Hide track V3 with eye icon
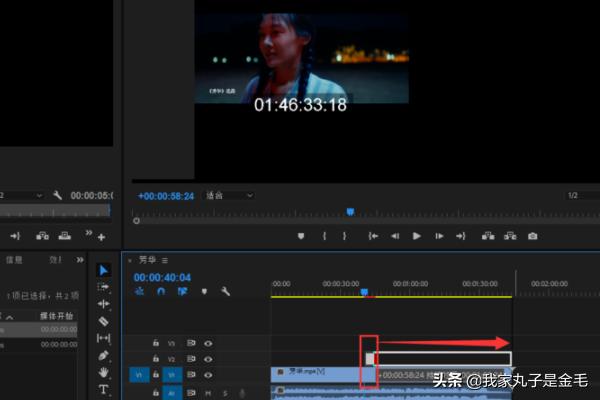The width and height of the screenshot is (600, 400). (208, 342)
